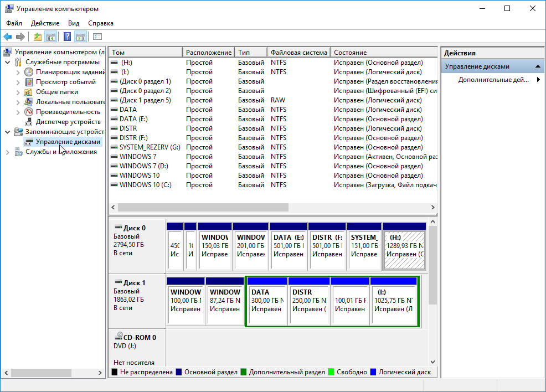Open the Файл menu
The height and width of the screenshot is (392, 546).
(14, 23)
